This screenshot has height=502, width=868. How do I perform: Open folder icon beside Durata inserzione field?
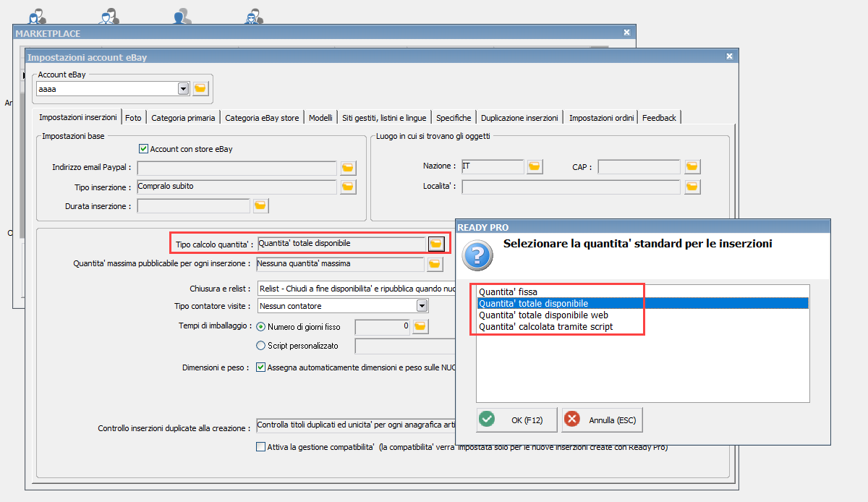click(261, 206)
